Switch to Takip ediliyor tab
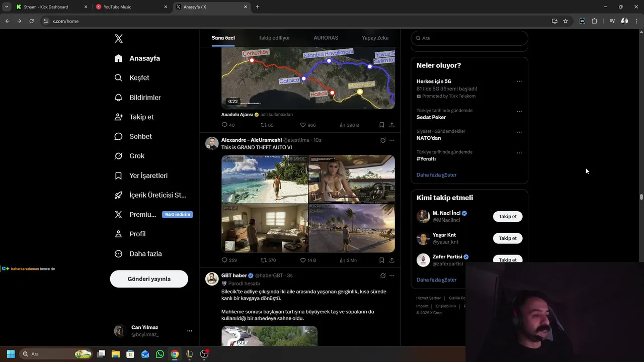 (x=274, y=38)
